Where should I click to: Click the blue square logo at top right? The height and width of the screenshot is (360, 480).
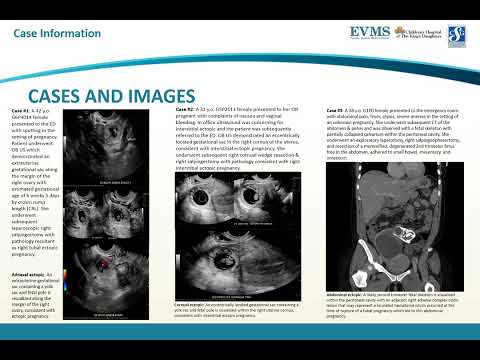pyautogui.click(x=457, y=35)
